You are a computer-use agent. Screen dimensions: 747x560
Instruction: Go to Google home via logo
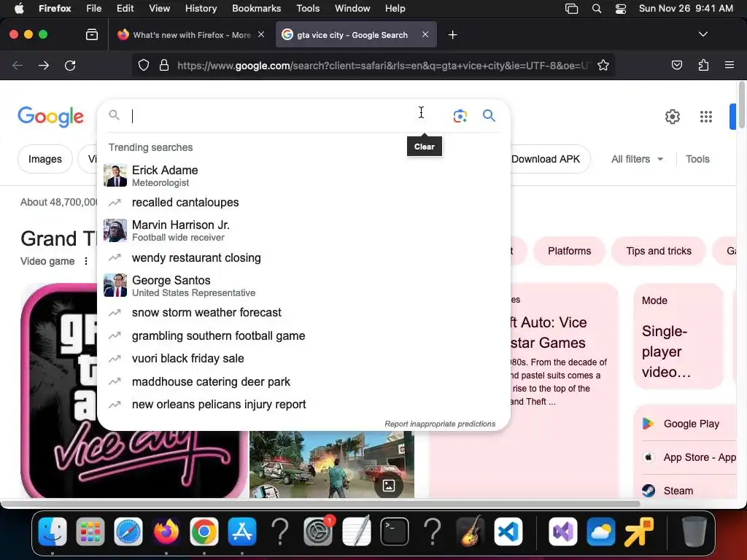[x=50, y=117]
